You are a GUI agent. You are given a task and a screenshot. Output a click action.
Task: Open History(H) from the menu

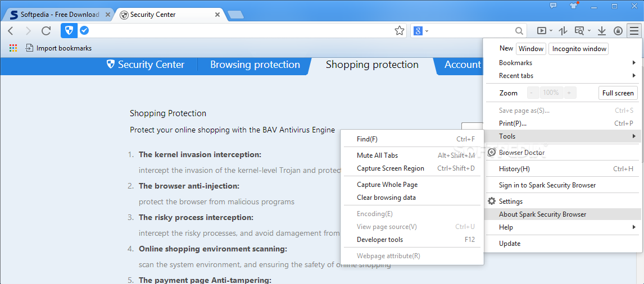[x=563, y=169]
